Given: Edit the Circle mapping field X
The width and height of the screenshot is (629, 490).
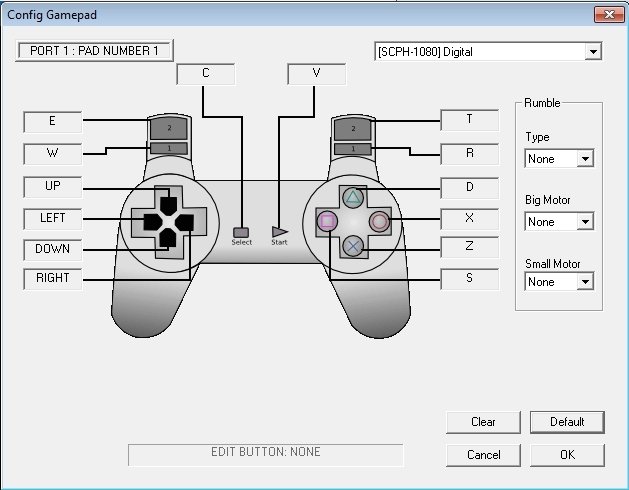Looking at the screenshot, I should coord(469,219).
